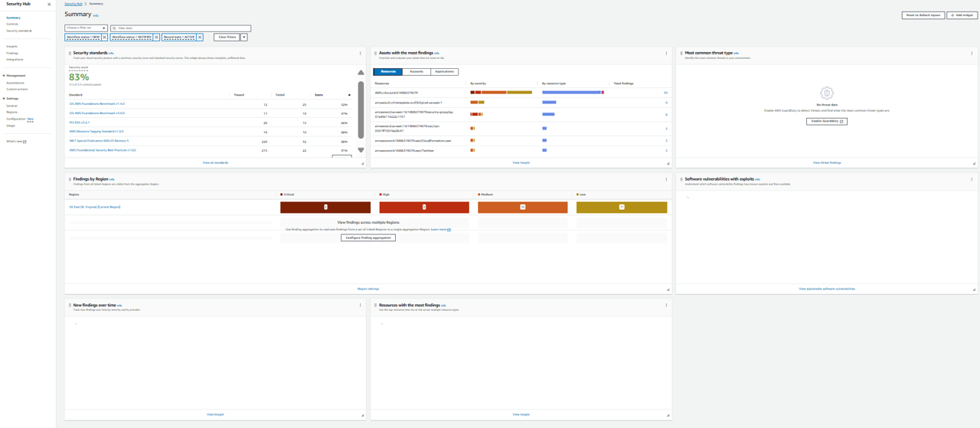Open the Region settings link
This screenshot has width=980, height=428.
click(x=368, y=289)
